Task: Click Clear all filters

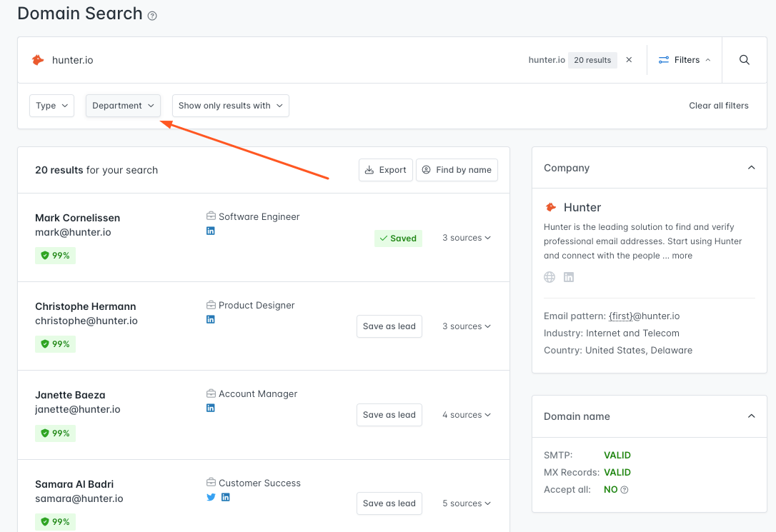Action: [719, 106]
